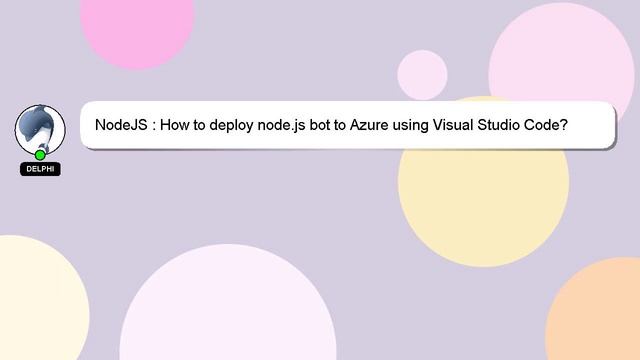
Task: Click the DELPHI name label
Action: [x=40, y=169]
